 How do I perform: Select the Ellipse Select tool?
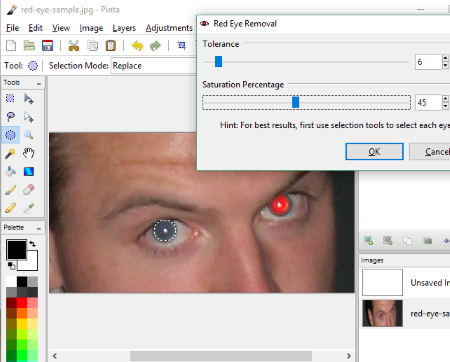coord(10,135)
